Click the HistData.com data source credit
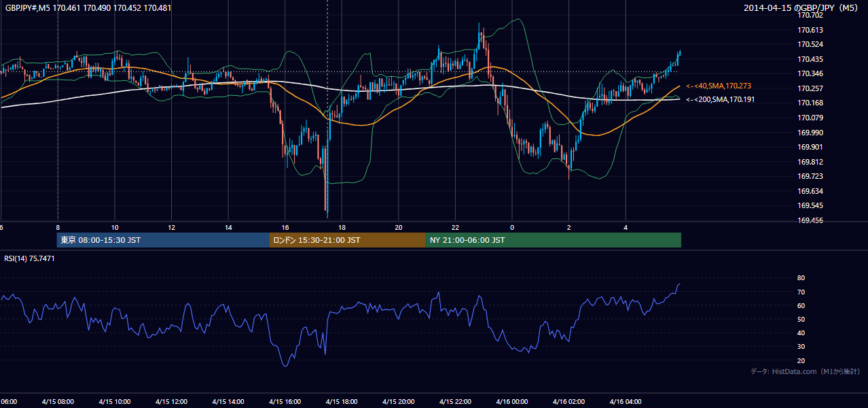 (x=806, y=371)
